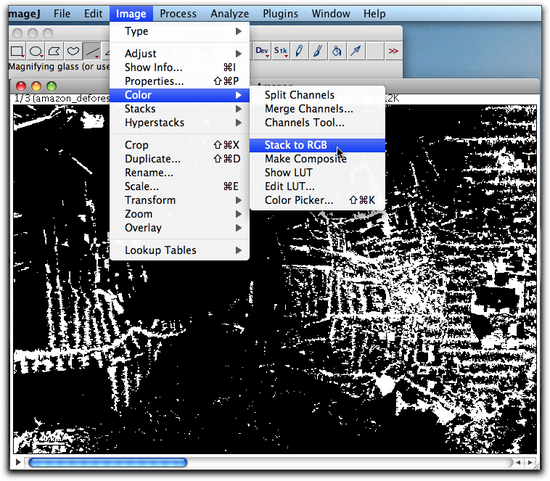Select the Flood fill bucket tool
Screen dimensions: 550x481
coord(337,51)
